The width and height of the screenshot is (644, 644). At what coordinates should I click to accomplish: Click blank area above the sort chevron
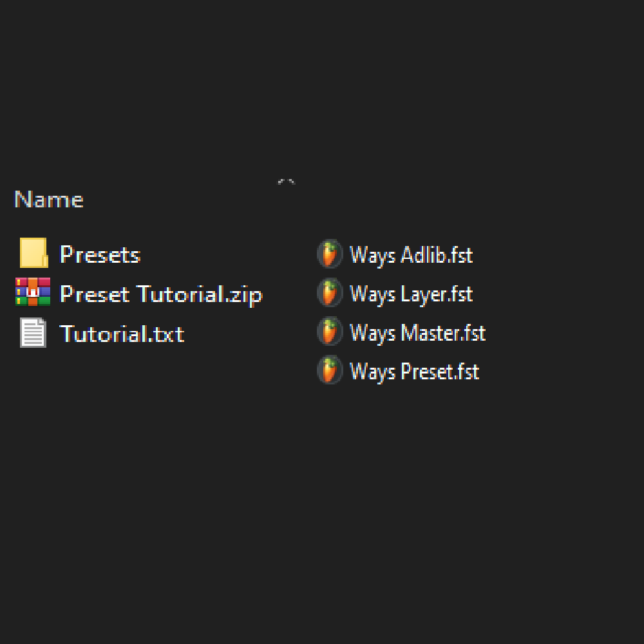click(x=286, y=97)
